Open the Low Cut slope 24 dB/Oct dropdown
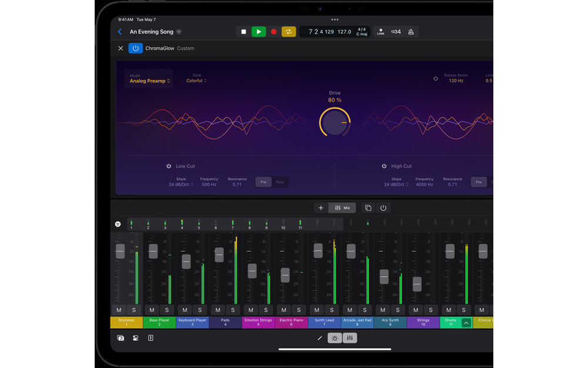 point(181,185)
